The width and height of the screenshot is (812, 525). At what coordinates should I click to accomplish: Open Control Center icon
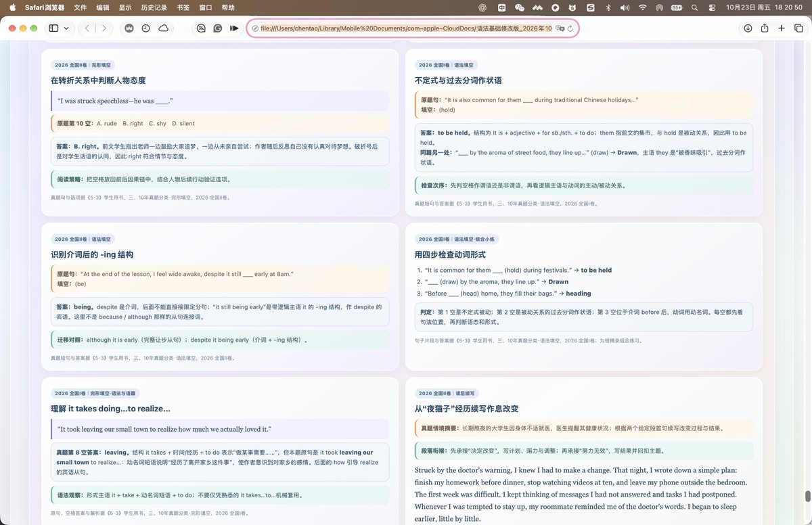click(712, 7)
